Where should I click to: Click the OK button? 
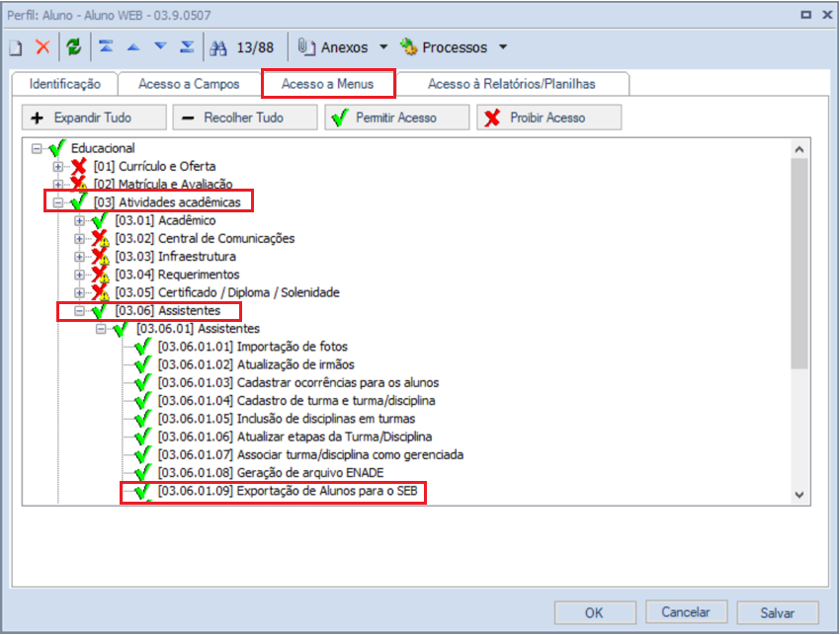(x=595, y=612)
